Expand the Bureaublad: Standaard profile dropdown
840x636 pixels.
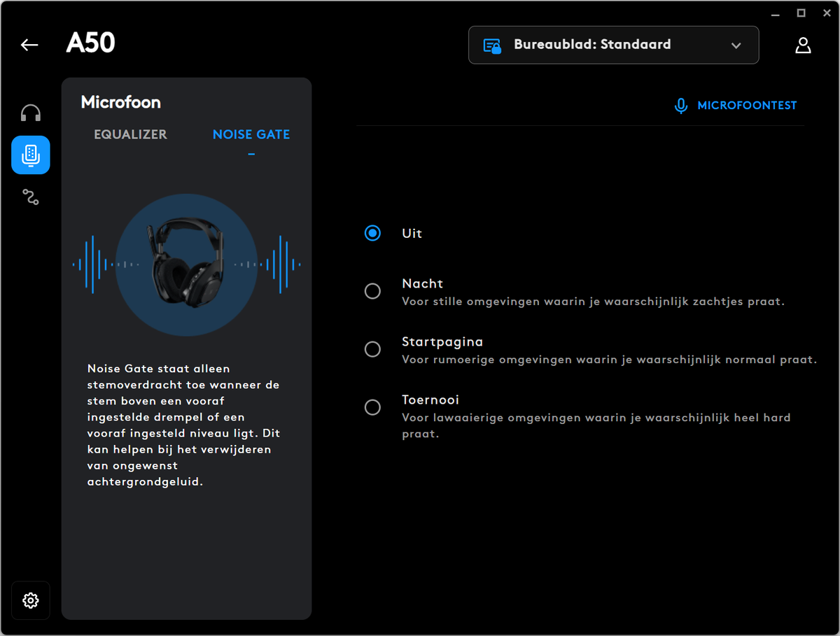click(613, 45)
